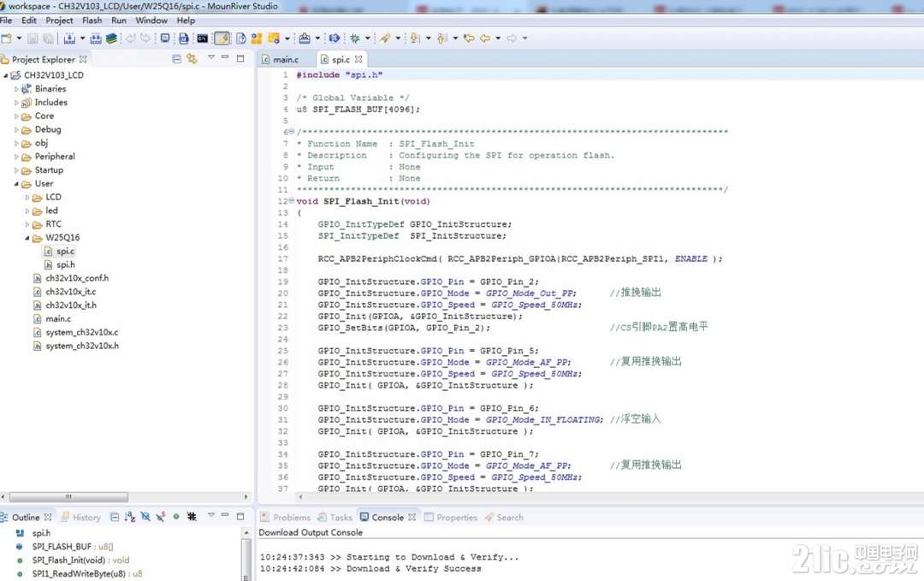The width and height of the screenshot is (924, 581).
Task: Click the print-like toolbar icon
Action: pos(305,39)
